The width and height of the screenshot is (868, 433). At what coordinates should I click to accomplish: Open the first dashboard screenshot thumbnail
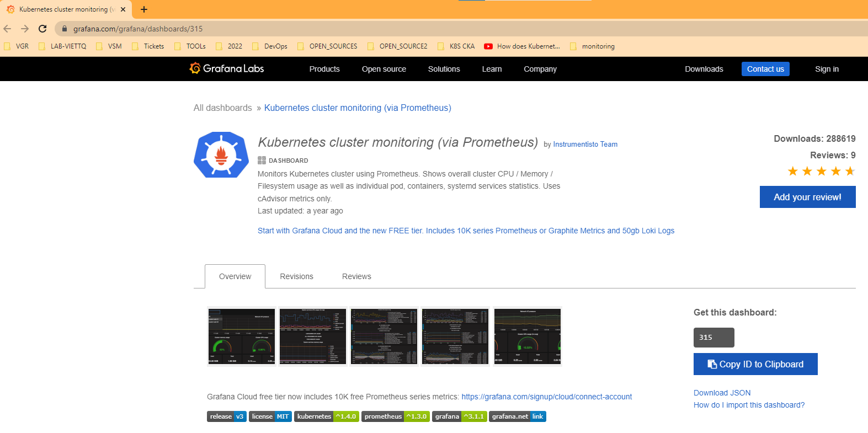[x=241, y=336]
